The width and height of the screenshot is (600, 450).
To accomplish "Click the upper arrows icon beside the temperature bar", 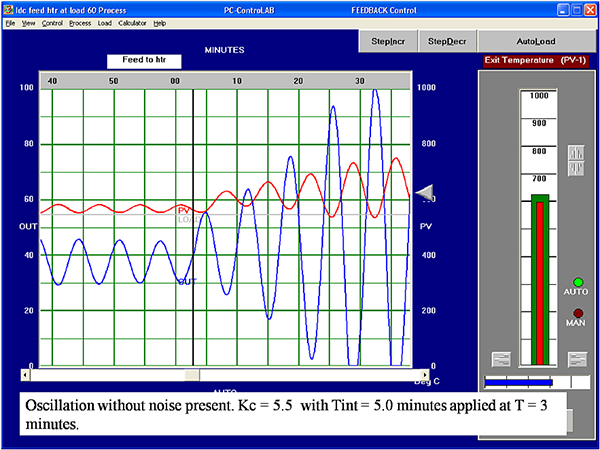I will pyautogui.click(x=576, y=153).
